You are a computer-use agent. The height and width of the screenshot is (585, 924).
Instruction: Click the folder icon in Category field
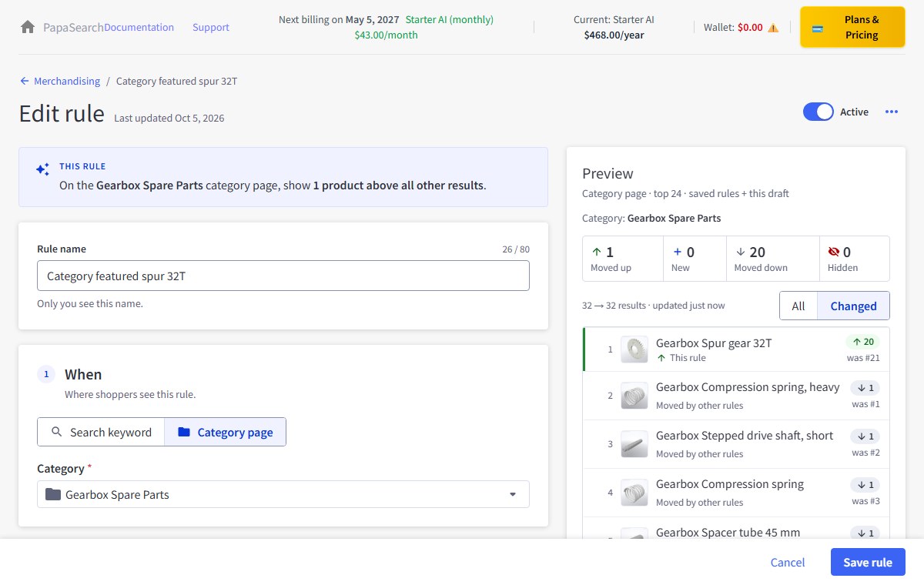point(52,494)
